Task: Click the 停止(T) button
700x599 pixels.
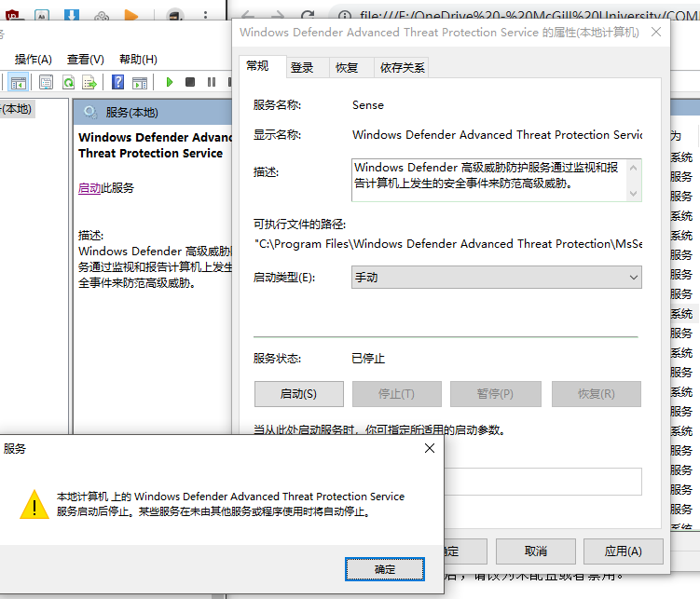Action: coord(396,394)
